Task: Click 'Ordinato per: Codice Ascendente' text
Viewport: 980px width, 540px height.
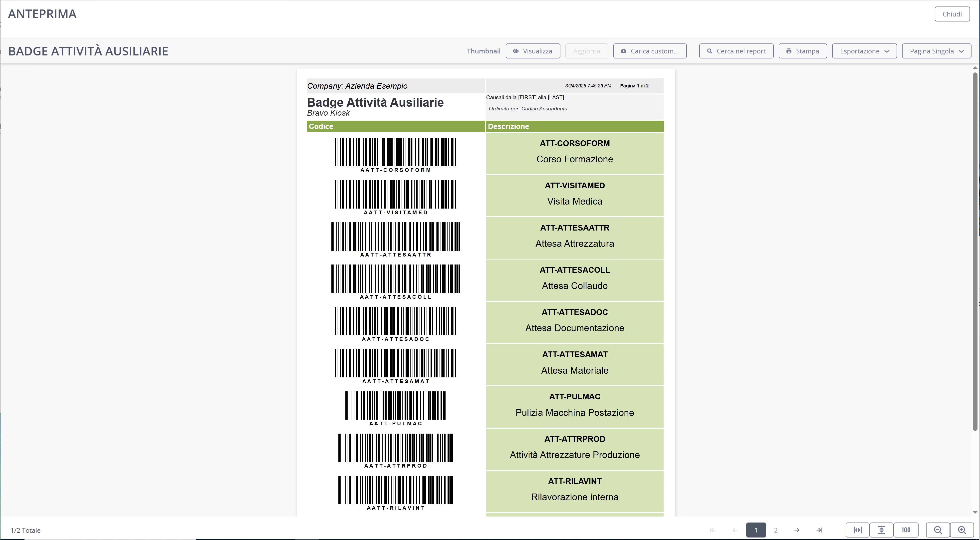Action: pos(528,108)
